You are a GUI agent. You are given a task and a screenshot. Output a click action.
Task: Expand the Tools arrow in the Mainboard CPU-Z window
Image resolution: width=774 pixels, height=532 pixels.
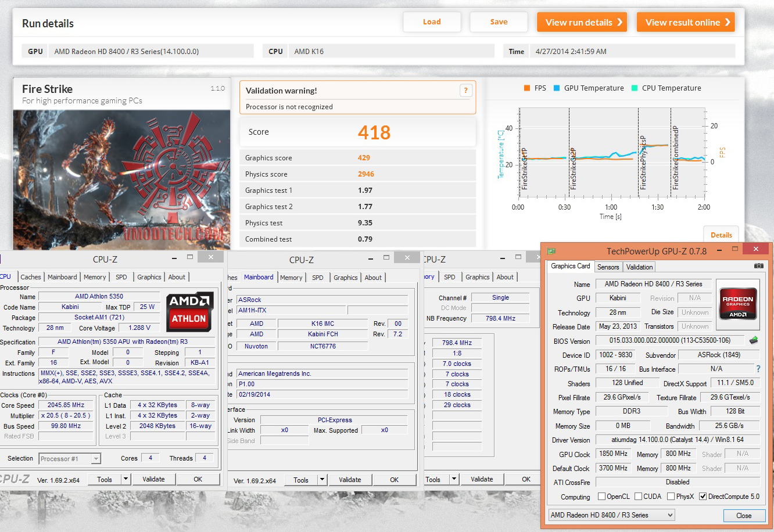click(x=322, y=480)
